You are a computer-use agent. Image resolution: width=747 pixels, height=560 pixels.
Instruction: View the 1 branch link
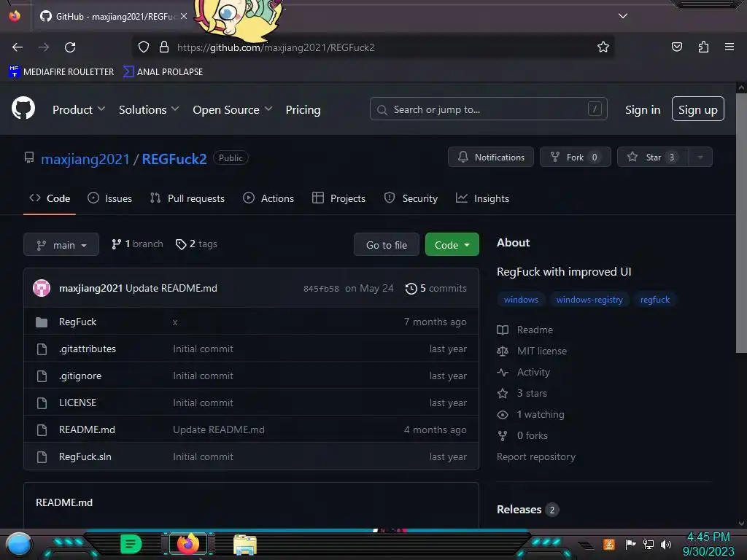(137, 244)
